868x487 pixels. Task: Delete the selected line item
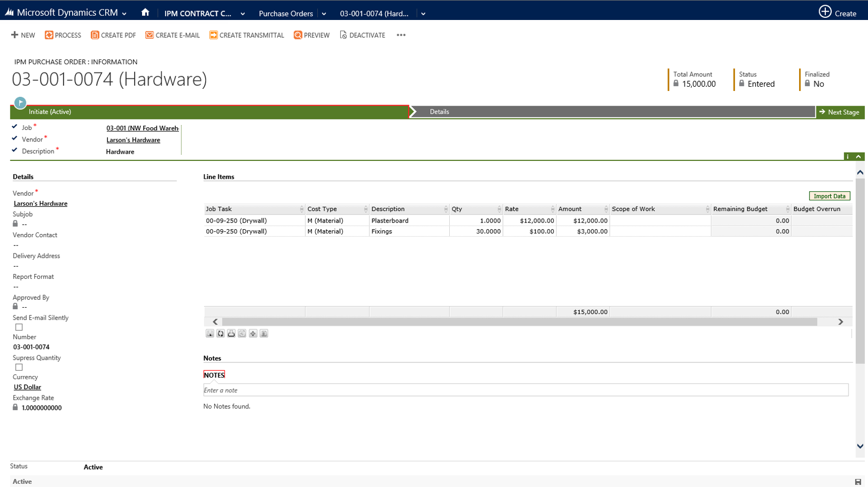(264, 333)
